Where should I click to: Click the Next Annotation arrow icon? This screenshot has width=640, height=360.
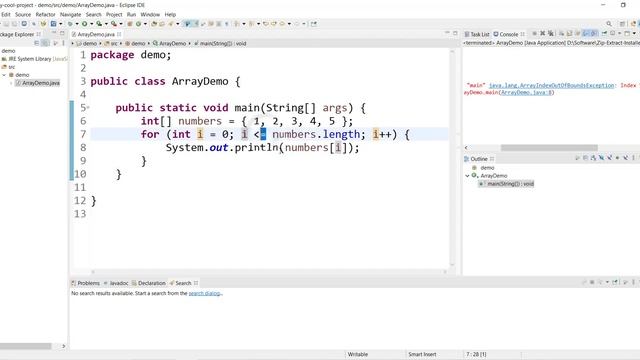coord(237,24)
